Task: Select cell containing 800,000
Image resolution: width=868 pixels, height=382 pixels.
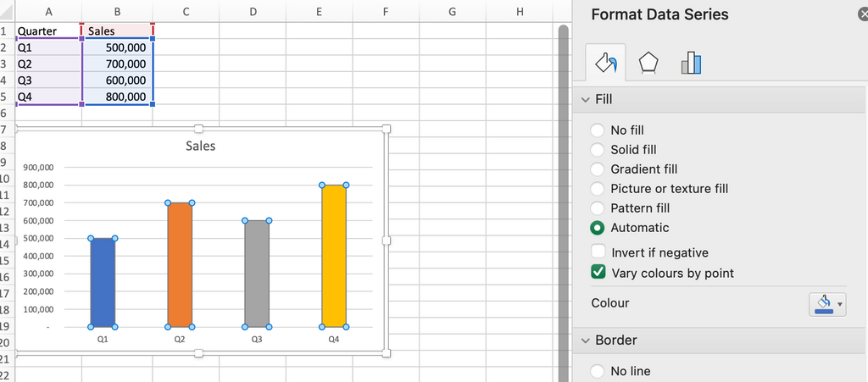Action: (x=117, y=97)
